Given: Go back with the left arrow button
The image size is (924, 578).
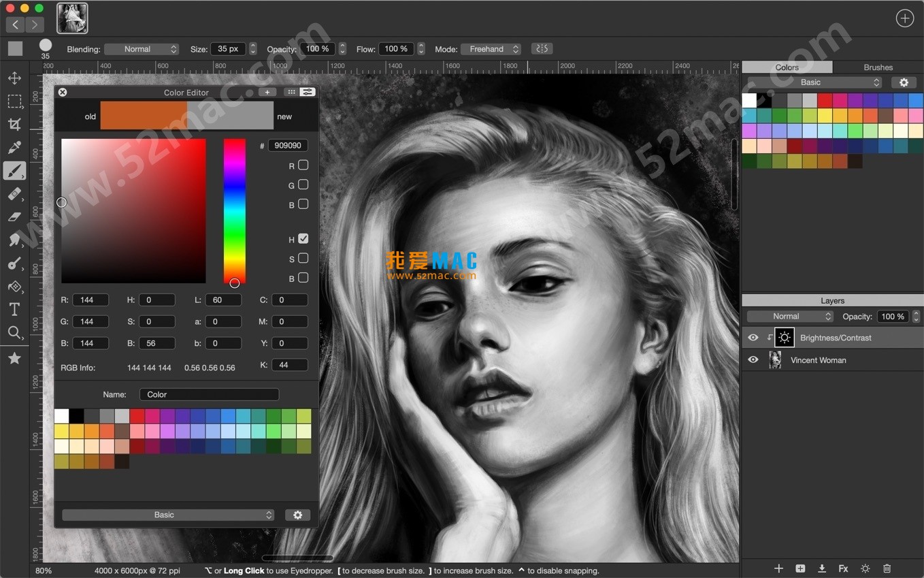Looking at the screenshot, I should click(x=15, y=25).
